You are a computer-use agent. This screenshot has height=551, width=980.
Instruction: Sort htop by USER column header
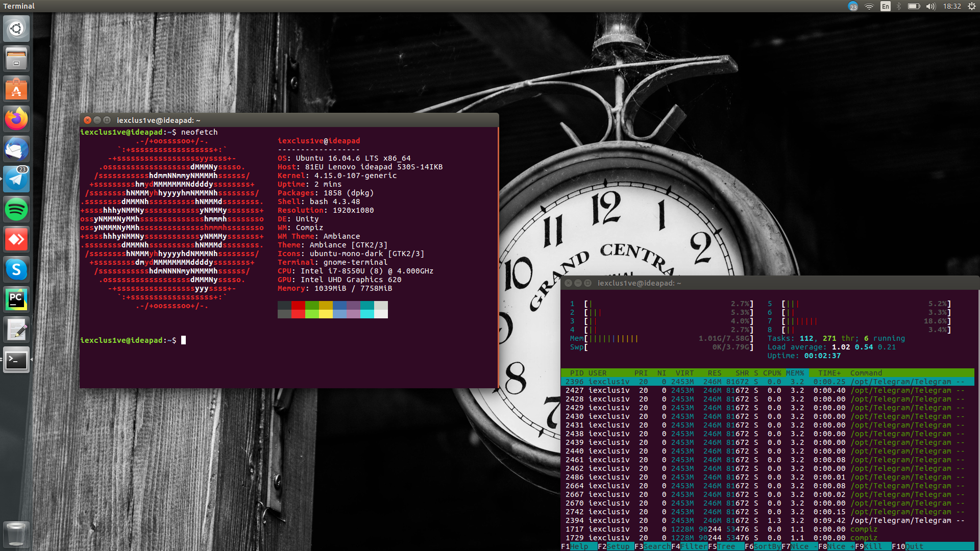pos(597,373)
